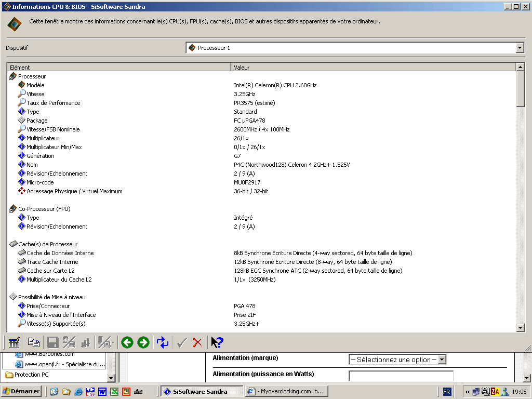Cancel with the red X icon
532x399 pixels.
point(197,342)
